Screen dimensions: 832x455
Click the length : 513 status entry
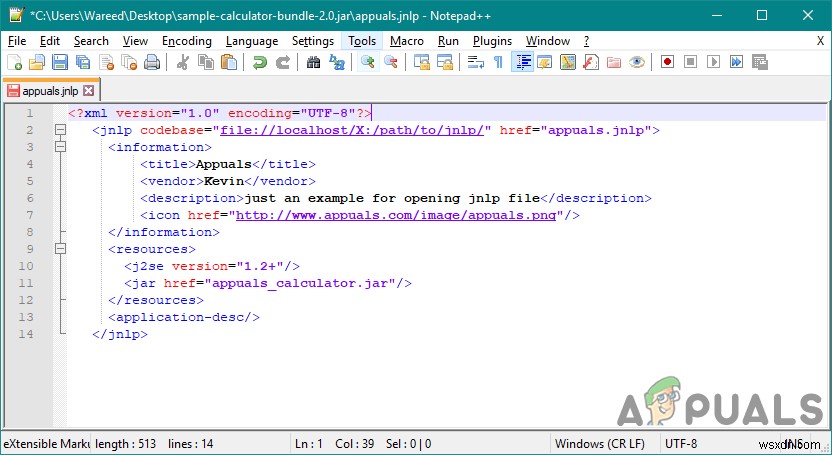126,444
